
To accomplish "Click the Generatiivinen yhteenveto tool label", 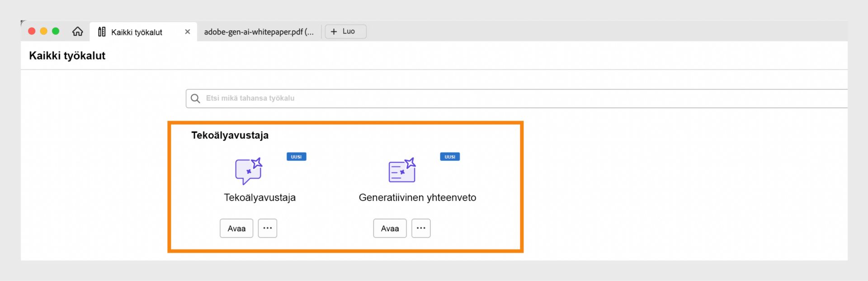I will pos(417,197).
